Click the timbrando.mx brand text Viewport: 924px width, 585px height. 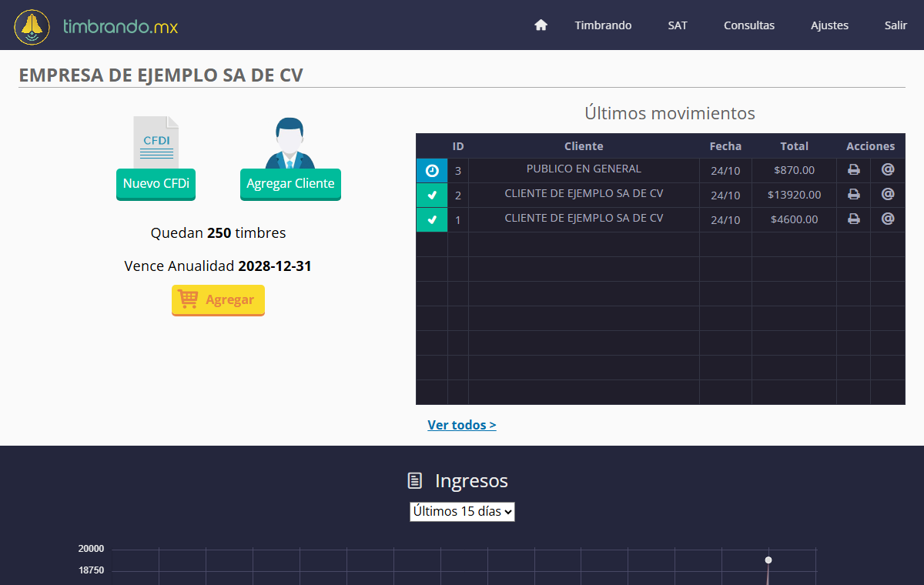120,27
